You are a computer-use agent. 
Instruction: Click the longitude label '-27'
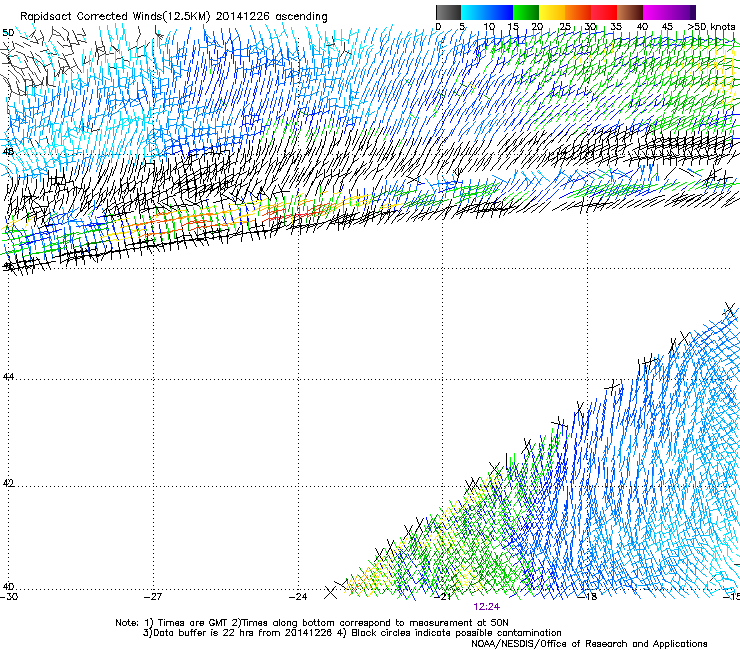[153, 597]
